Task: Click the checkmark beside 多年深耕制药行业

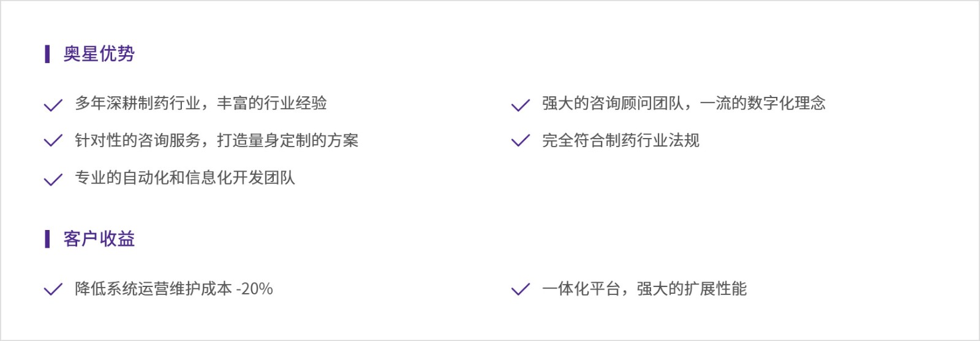Action: pyautogui.click(x=53, y=105)
